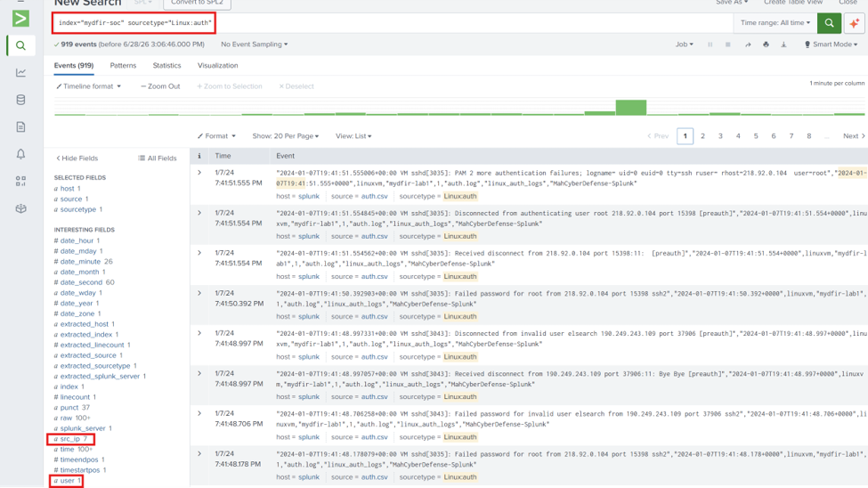Open the Time range All time dropdown
868x488 pixels.
click(775, 23)
